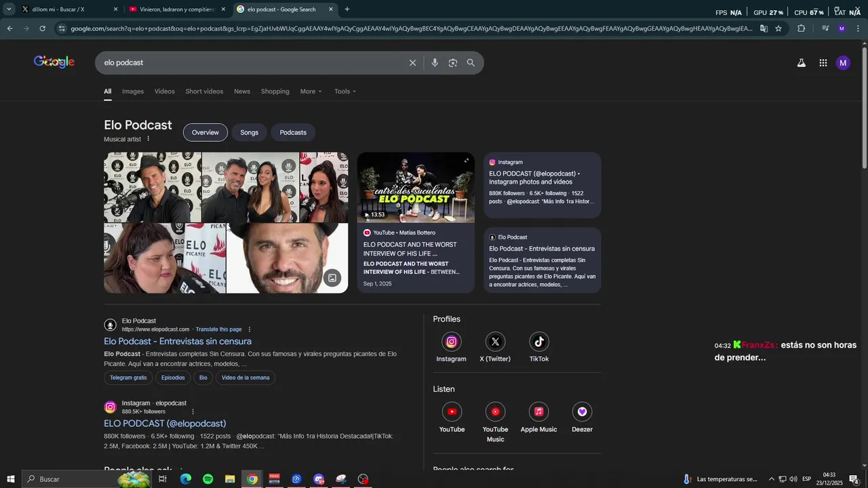The width and height of the screenshot is (868, 488).
Task: Listen on Deezer icon
Action: (x=582, y=411)
